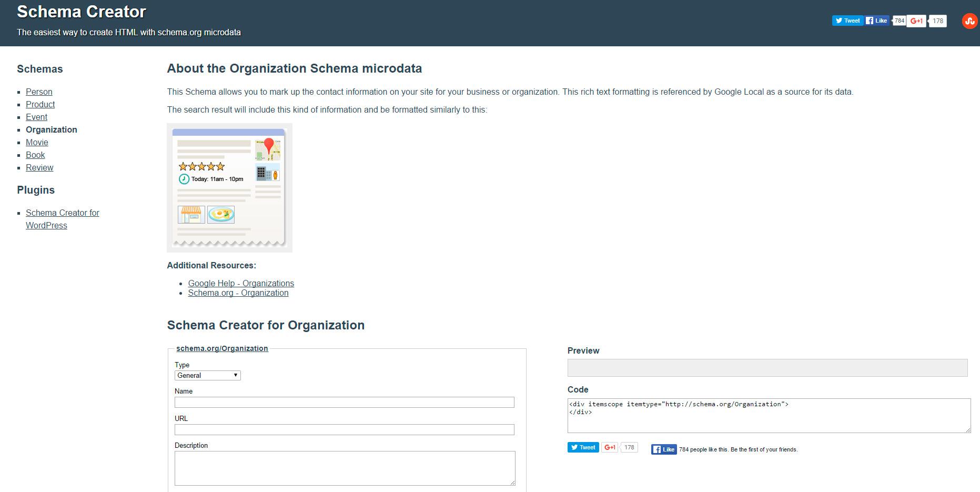980x492 pixels.
Task: Open the Review schema link
Action: 39,167
